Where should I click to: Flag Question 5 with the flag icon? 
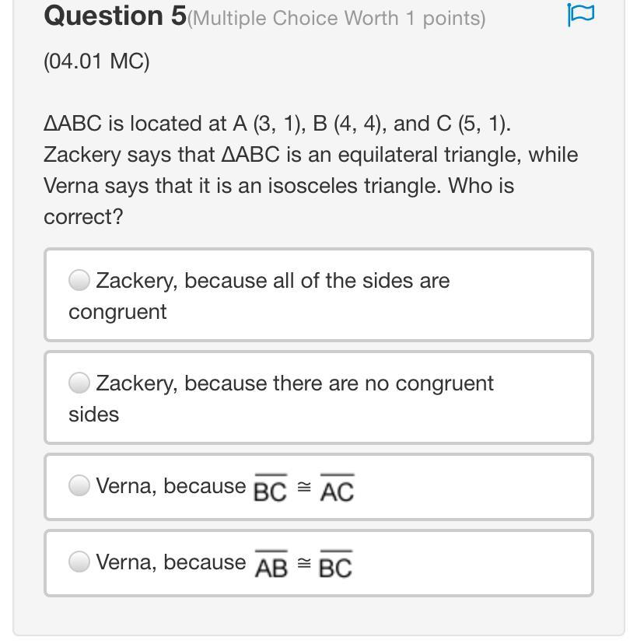point(580,15)
